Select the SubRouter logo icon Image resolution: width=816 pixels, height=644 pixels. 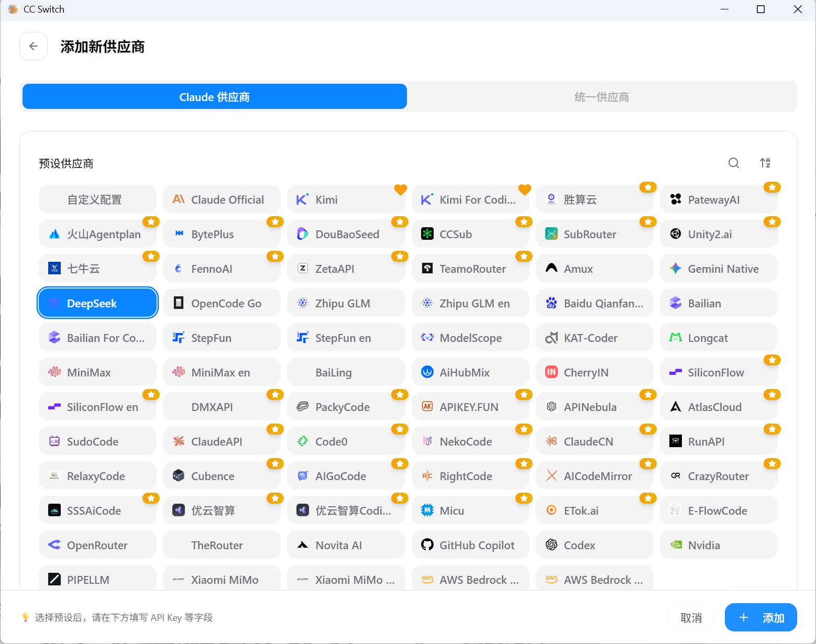click(552, 234)
